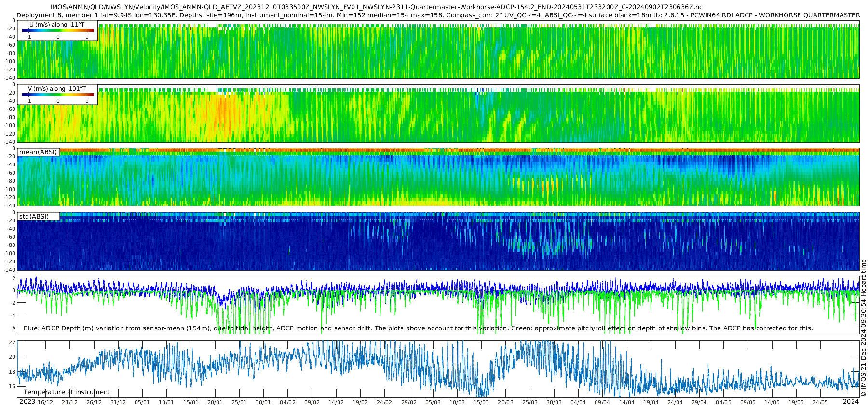Select the 14/04 date tick
This screenshot has height=410, width=868.
(627, 402)
